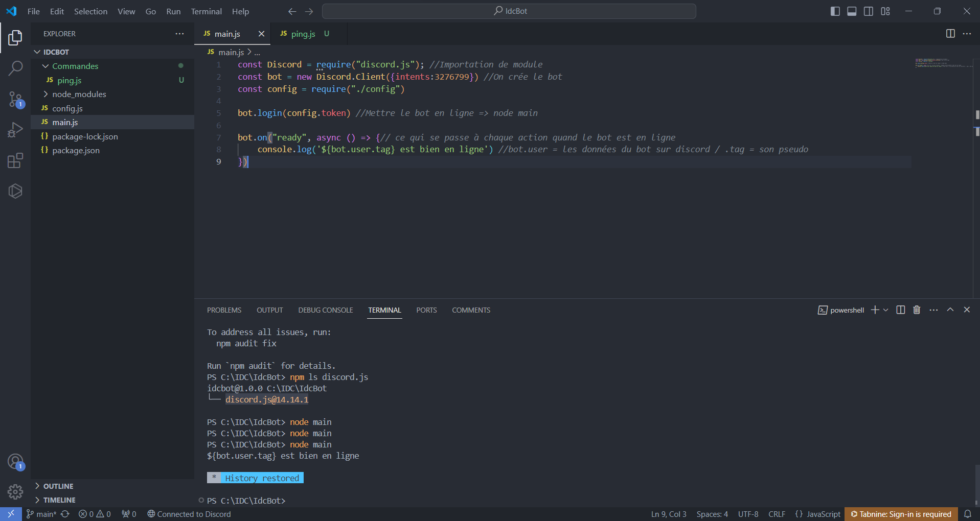Toggle the secondary side bar

point(869,11)
